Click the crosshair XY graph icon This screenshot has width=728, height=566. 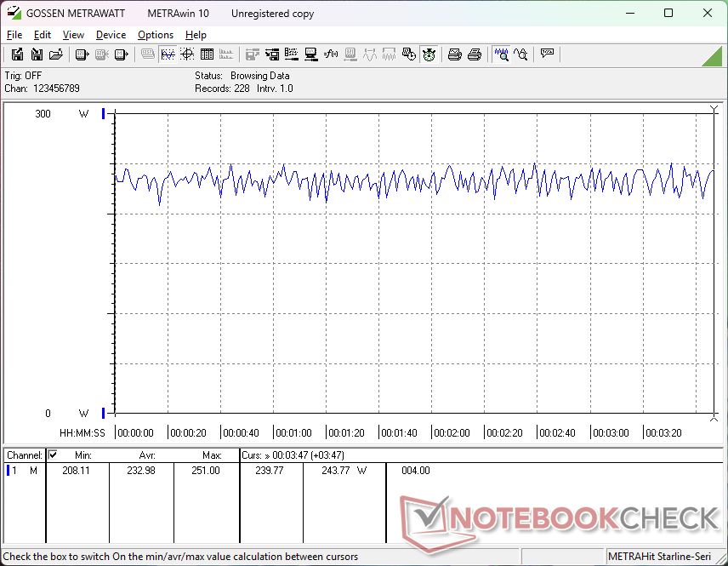186,54
